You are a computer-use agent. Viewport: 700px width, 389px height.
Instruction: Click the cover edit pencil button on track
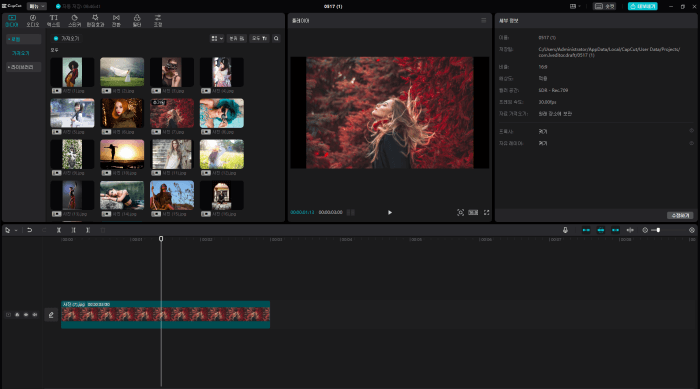click(51, 315)
